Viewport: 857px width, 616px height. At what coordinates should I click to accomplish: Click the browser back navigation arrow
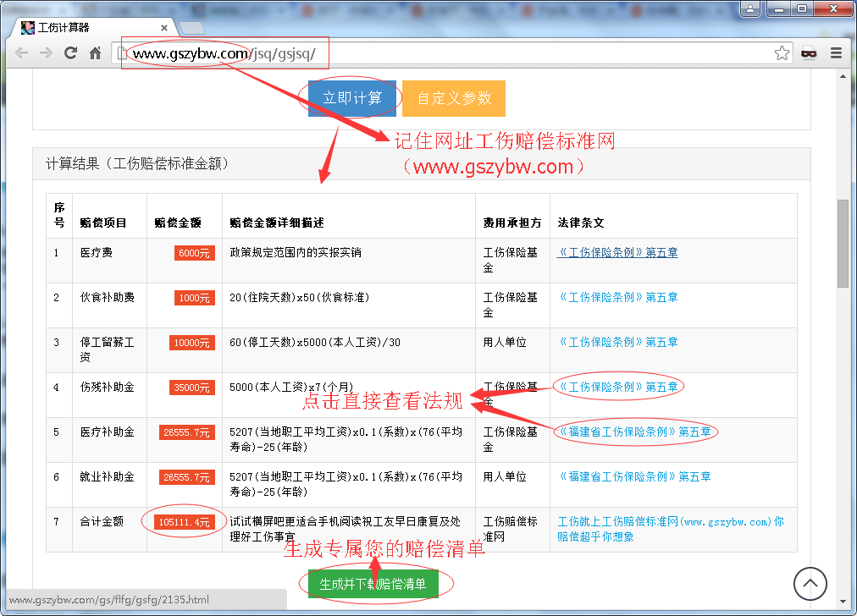click(x=21, y=52)
